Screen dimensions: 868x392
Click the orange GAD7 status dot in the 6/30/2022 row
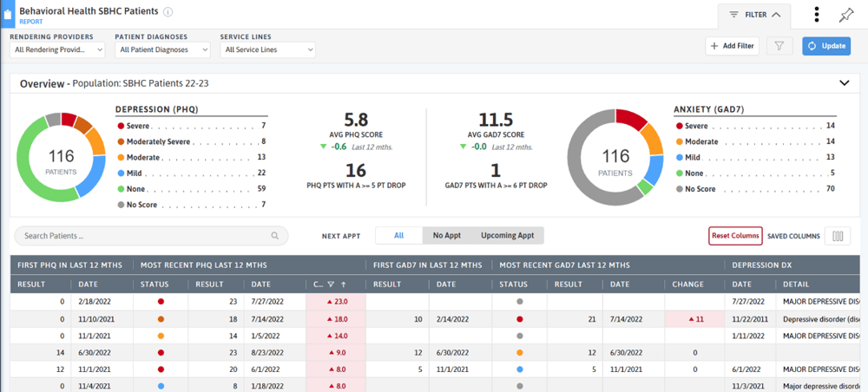(519, 352)
